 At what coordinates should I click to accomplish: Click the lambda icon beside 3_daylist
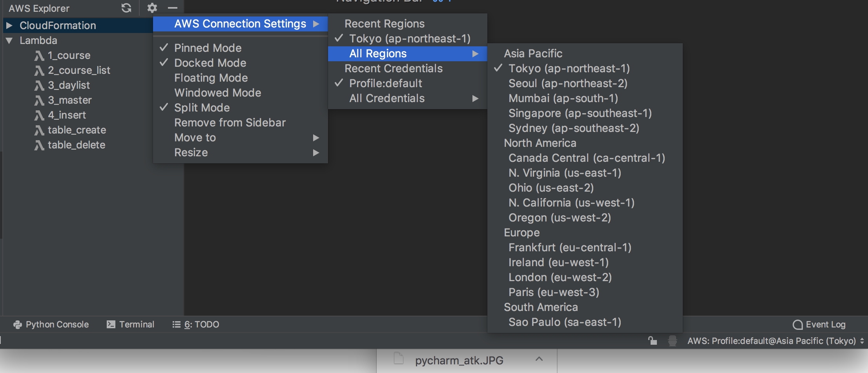pos(39,86)
